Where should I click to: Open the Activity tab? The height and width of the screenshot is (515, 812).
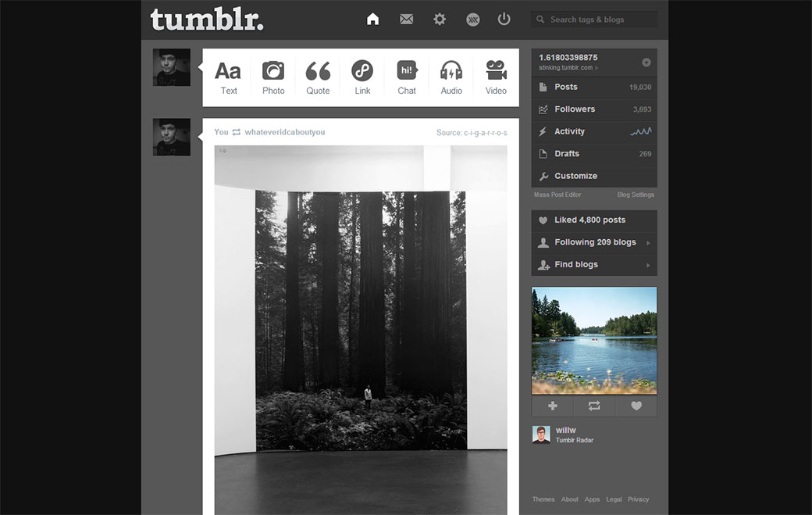[570, 131]
